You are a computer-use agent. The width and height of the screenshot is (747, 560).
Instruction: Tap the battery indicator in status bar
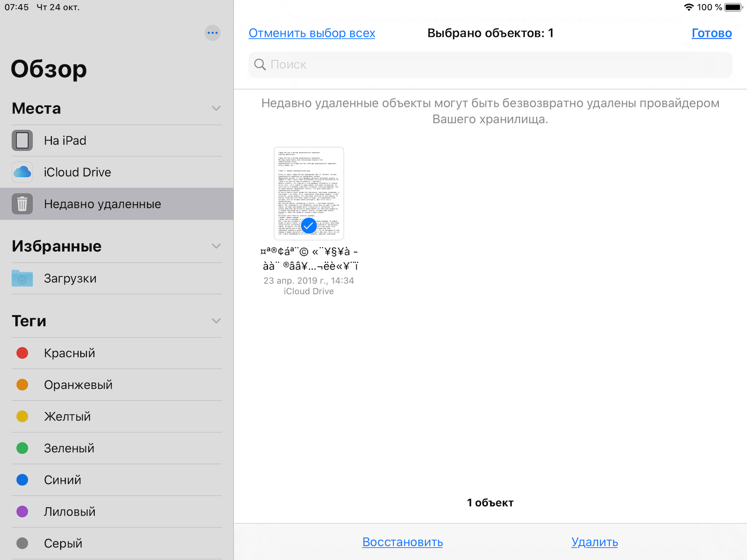coord(733,7)
